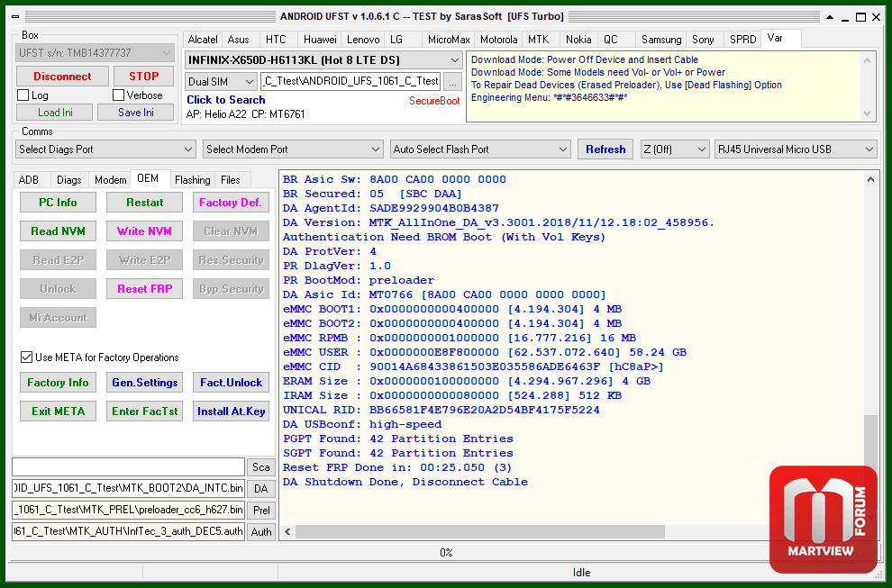Screen dimensions: 892x588
Task: Click the Restart button
Action: tap(144, 203)
